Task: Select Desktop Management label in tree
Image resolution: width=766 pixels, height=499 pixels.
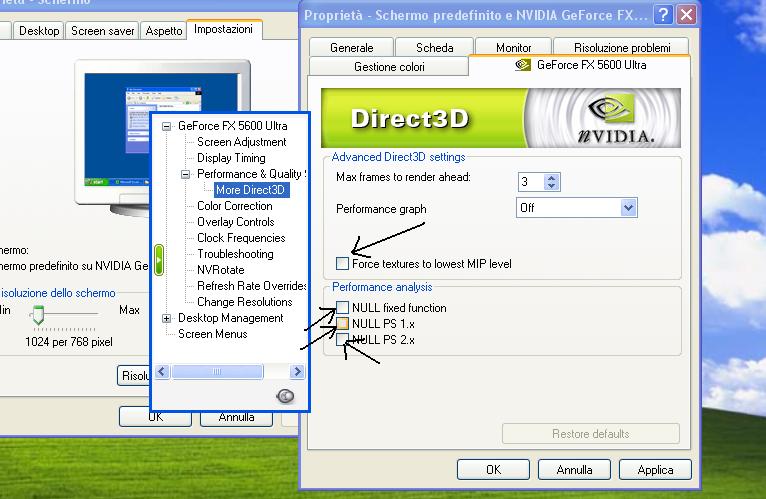Action: point(231,318)
